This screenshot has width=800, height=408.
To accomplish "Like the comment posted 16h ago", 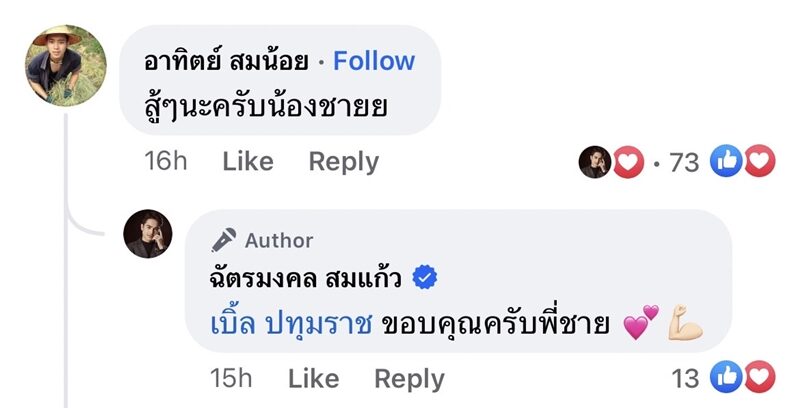I will [x=247, y=161].
